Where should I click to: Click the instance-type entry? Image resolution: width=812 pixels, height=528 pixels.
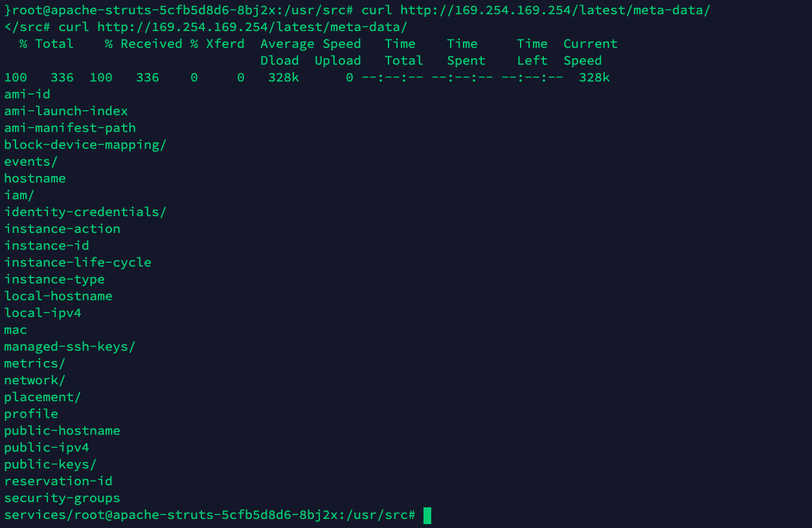pyautogui.click(x=54, y=280)
